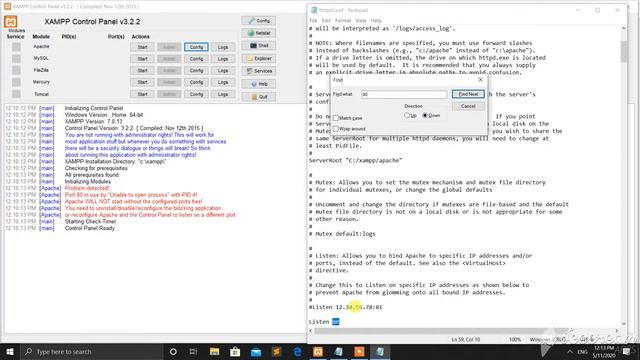Image resolution: width=640 pixels, height=360 pixels.
Task: Start the Mercury module
Action: (x=142, y=82)
